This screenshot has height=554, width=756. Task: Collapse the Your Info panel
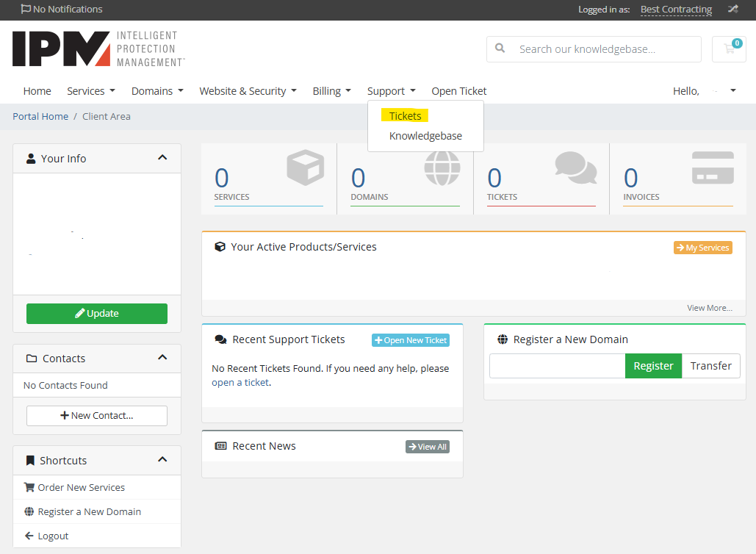[162, 158]
